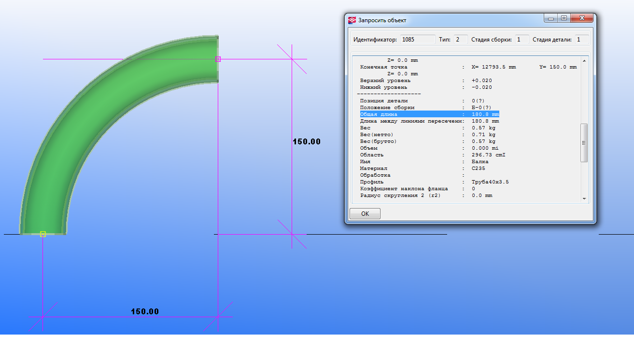Minimize the Запросить объект dialog
Screen dimensions: 634x364
(551, 18)
